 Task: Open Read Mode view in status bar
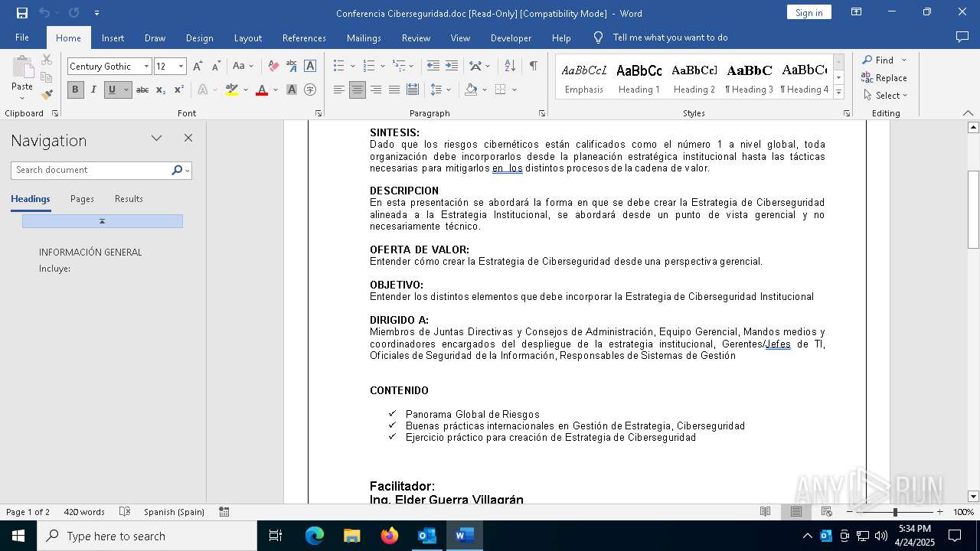click(765, 512)
